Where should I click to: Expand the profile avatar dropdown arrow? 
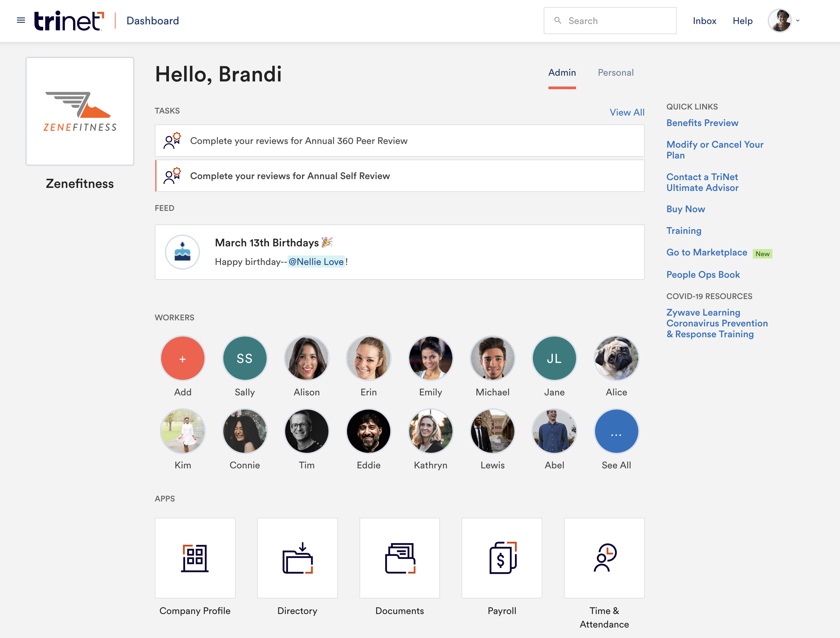pyautogui.click(x=798, y=21)
